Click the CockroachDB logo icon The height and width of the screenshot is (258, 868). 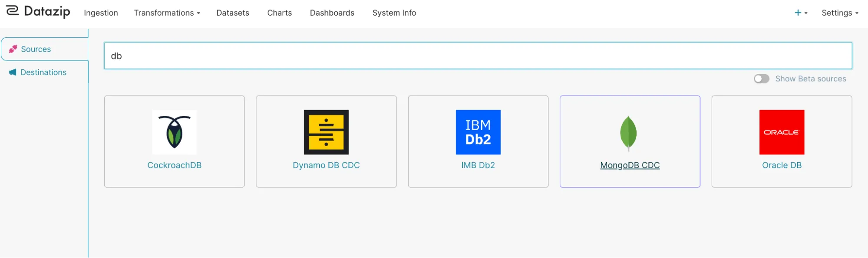pyautogui.click(x=174, y=132)
